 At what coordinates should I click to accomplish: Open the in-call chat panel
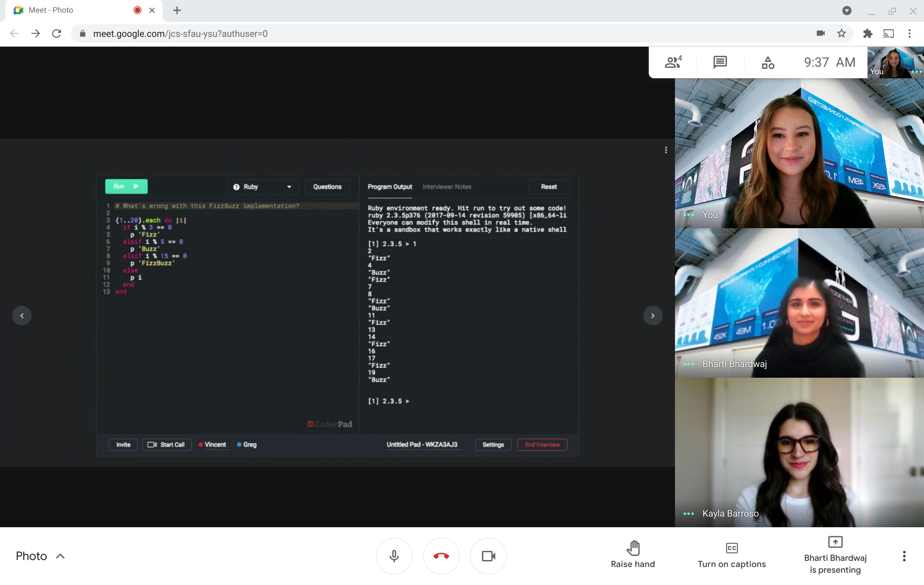[720, 62]
